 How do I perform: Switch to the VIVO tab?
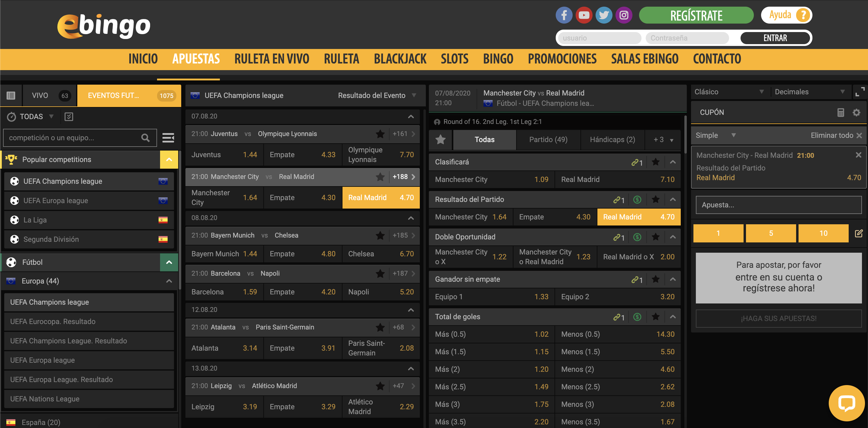[50, 96]
